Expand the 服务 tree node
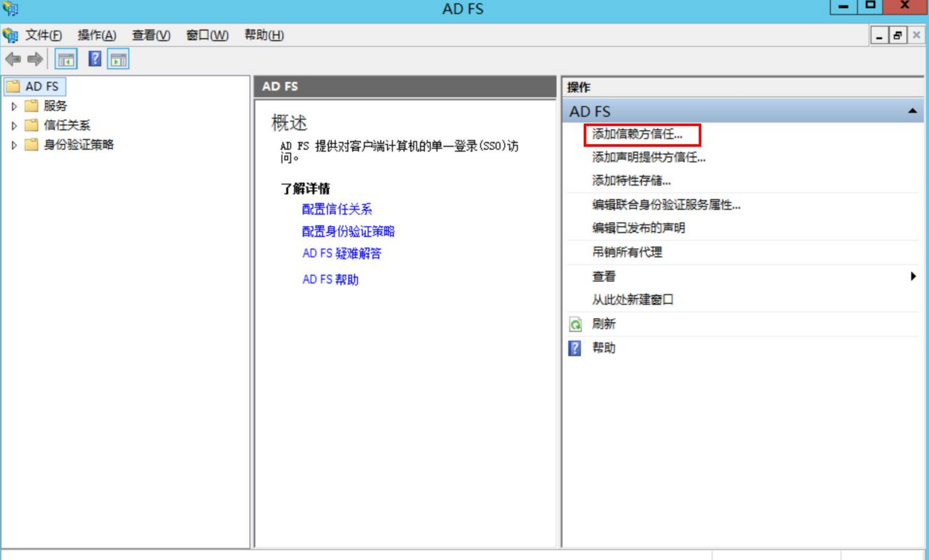929x560 pixels. [x=14, y=106]
